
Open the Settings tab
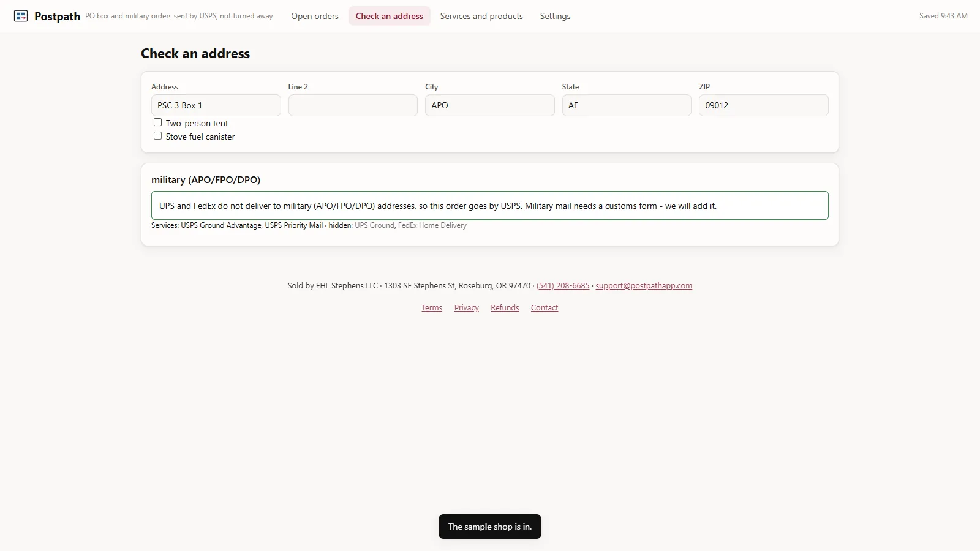point(555,16)
